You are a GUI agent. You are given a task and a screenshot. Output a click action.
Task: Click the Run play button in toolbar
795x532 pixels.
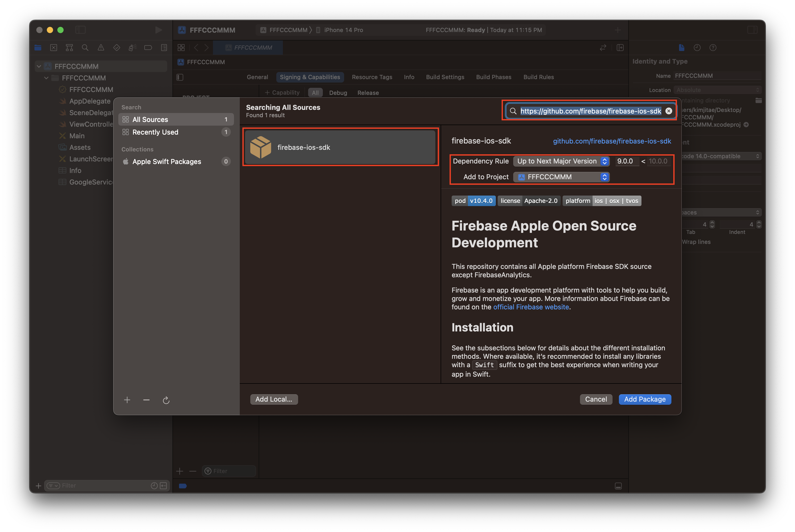point(159,30)
